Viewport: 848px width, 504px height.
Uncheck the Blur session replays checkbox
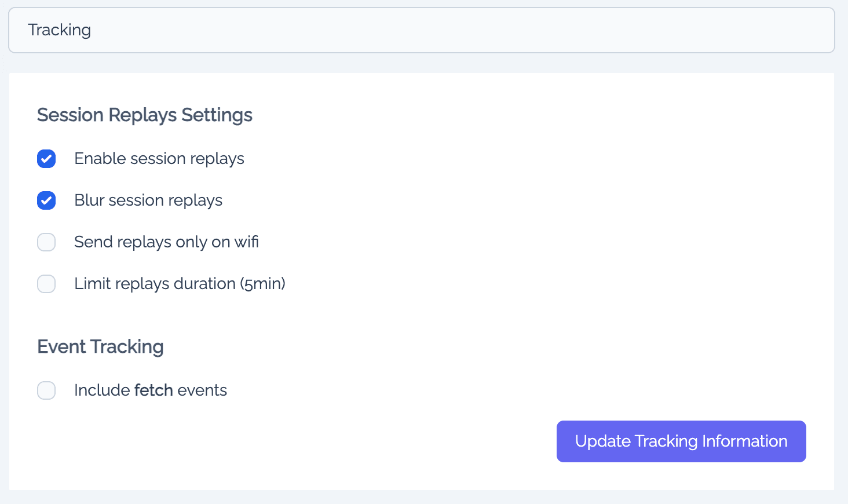[46, 200]
